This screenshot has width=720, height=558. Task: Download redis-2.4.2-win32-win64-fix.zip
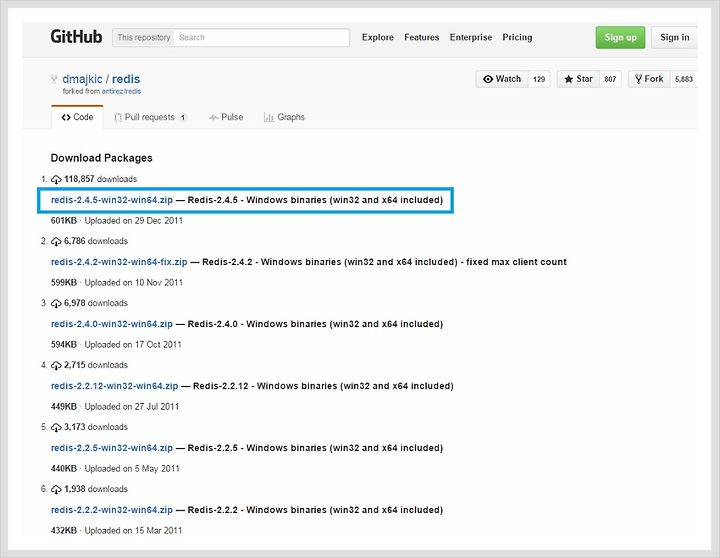click(119, 262)
